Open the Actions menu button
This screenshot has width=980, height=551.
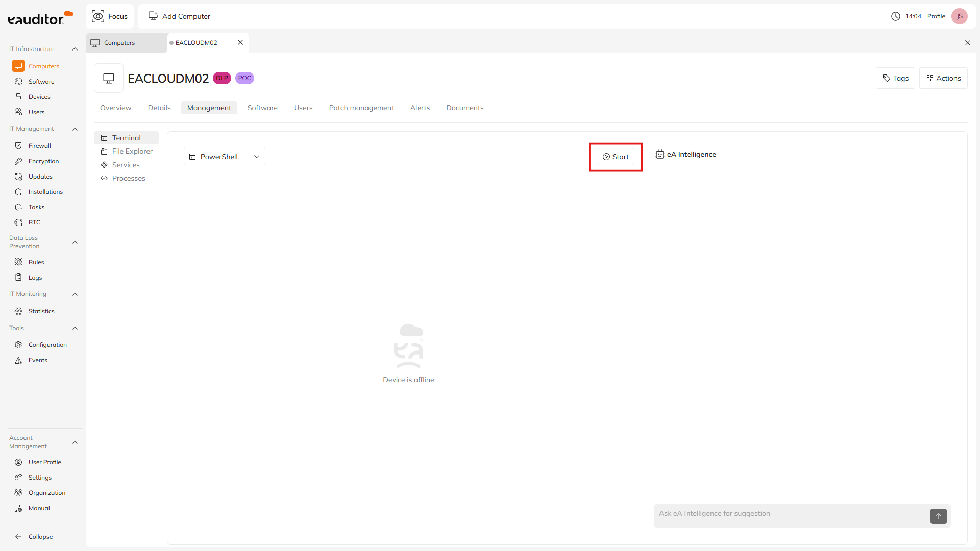[943, 78]
